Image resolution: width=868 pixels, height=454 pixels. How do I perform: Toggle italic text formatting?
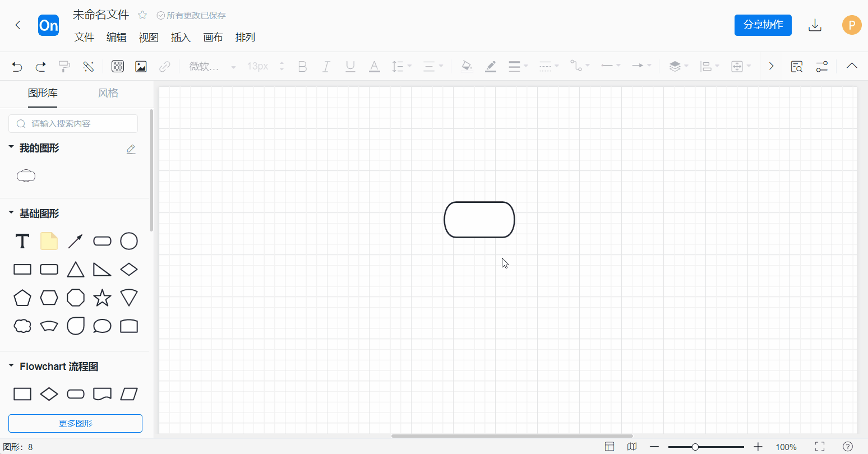pyautogui.click(x=326, y=67)
